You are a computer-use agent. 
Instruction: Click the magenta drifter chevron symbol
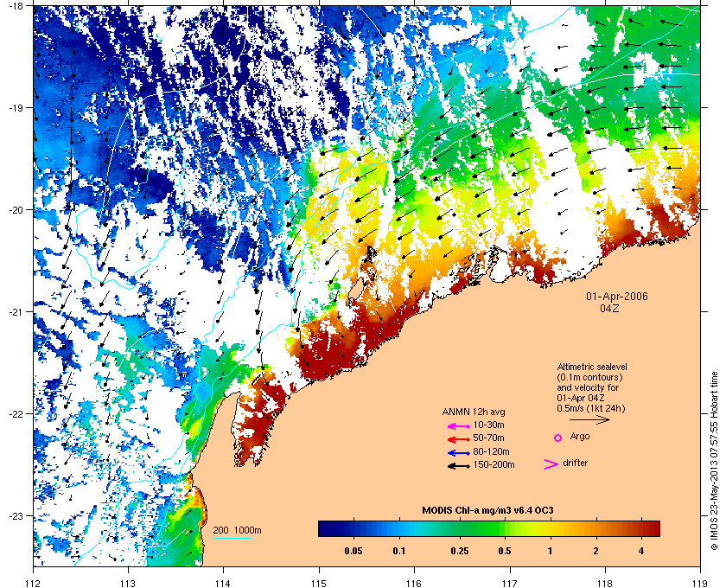[551, 464]
